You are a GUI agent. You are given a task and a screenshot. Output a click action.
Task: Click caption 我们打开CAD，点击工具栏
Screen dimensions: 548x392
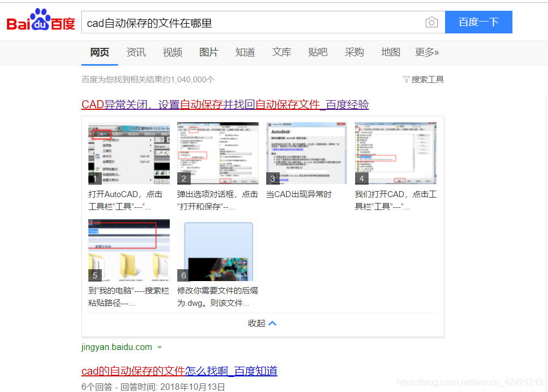(396, 200)
